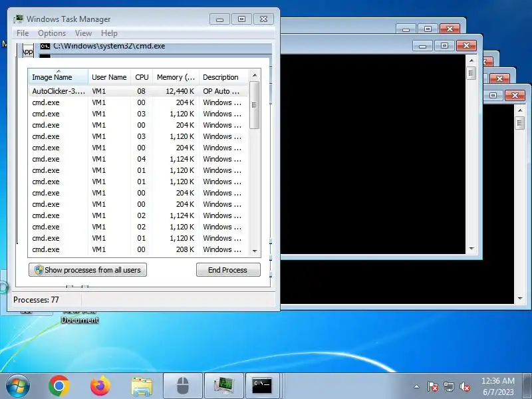The height and width of the screenshot is (399, 532).
Task: Open the muted volume tray icon
Action: click(x=464, y=386)
